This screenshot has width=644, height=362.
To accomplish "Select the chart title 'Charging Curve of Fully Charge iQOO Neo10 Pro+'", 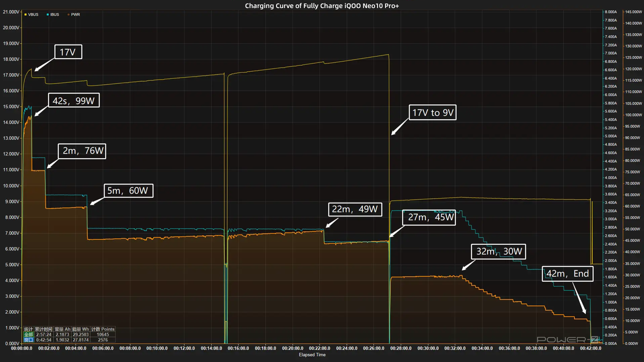I will (322, 6).
